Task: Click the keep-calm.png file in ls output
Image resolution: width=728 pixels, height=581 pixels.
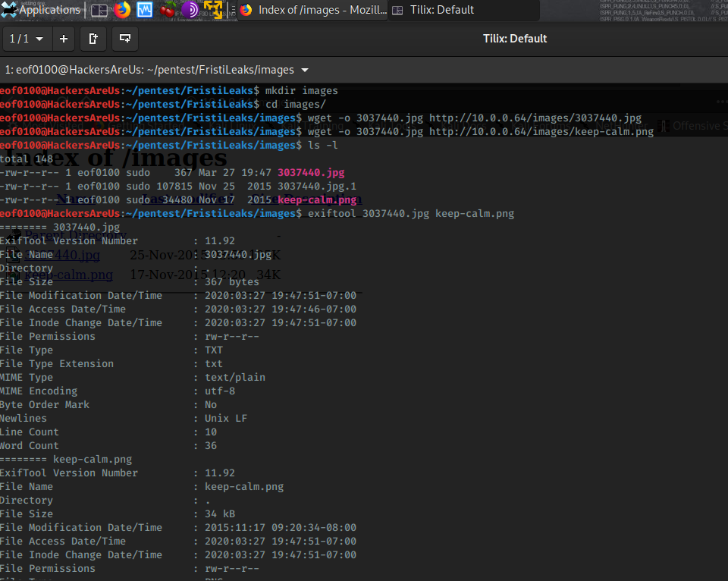Action: 316,200
